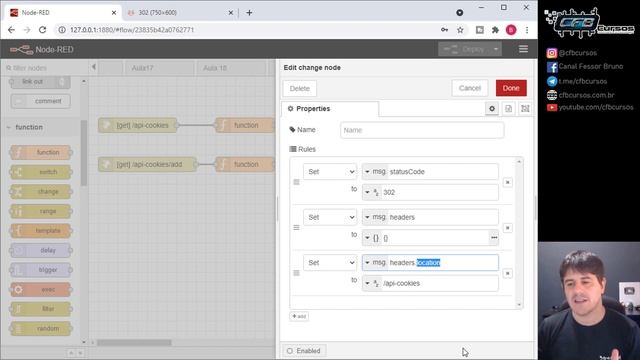Change value type selector for /api-cookies

click(372, 283)
